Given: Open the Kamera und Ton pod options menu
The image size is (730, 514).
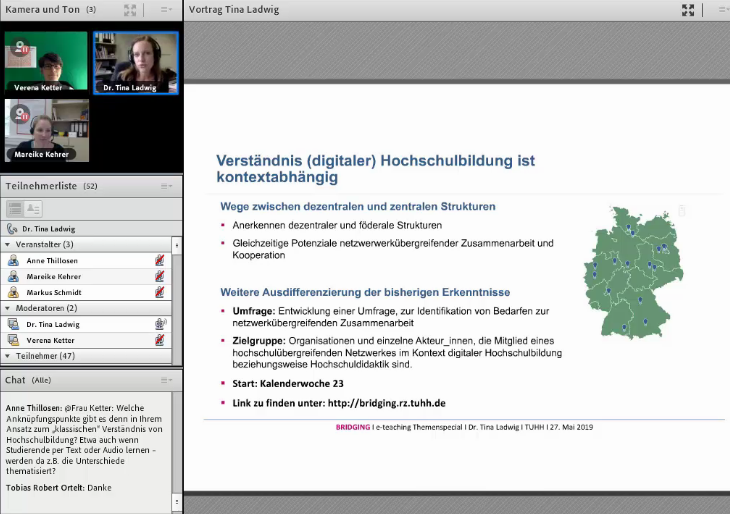Looking at the screenshot, I should pyautogui.click(x=166, y=10).
